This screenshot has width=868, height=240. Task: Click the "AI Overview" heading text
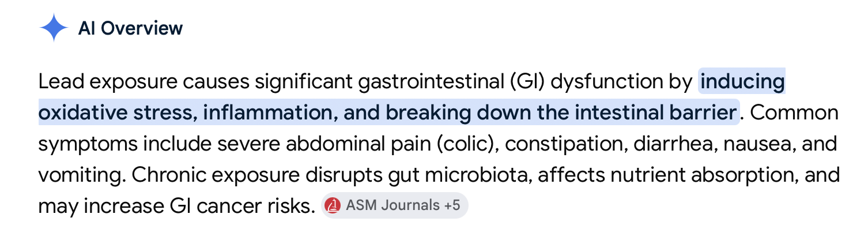[130, 28]
